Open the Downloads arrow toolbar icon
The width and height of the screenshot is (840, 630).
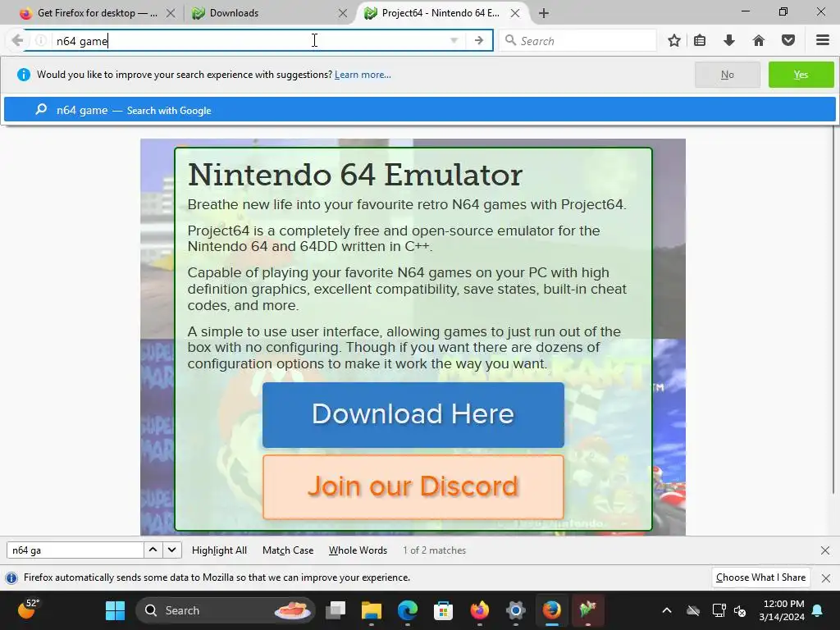click(729, 41)
